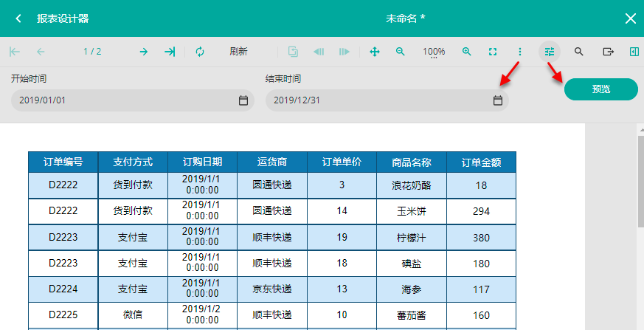
Task: Click the refresh circular arrow icon
Action: click(200, 52)
